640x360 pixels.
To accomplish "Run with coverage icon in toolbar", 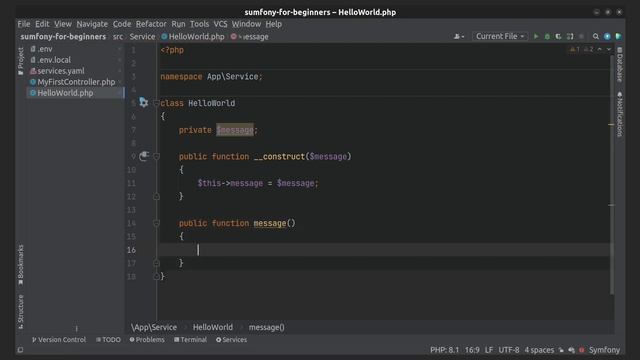I will (558, 36).
